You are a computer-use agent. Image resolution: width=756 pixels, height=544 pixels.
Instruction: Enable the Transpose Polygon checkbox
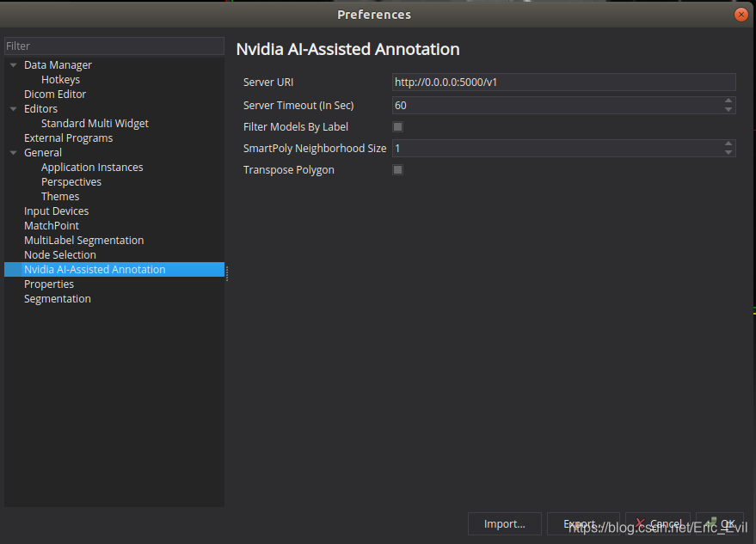pos(397,169)
